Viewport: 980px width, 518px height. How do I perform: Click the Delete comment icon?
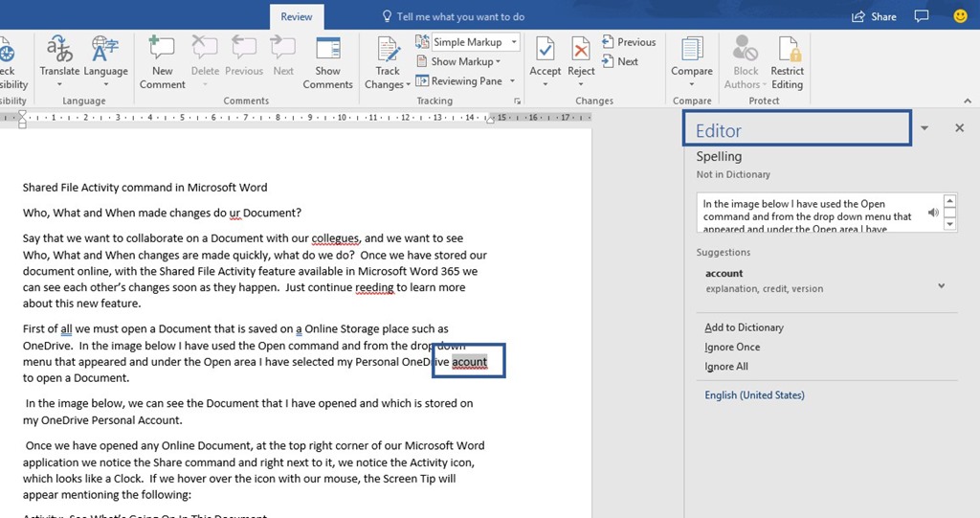click(205, 48)
